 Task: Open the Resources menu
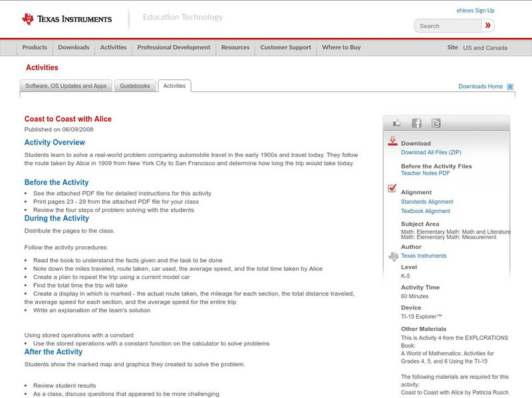[235, 47]
